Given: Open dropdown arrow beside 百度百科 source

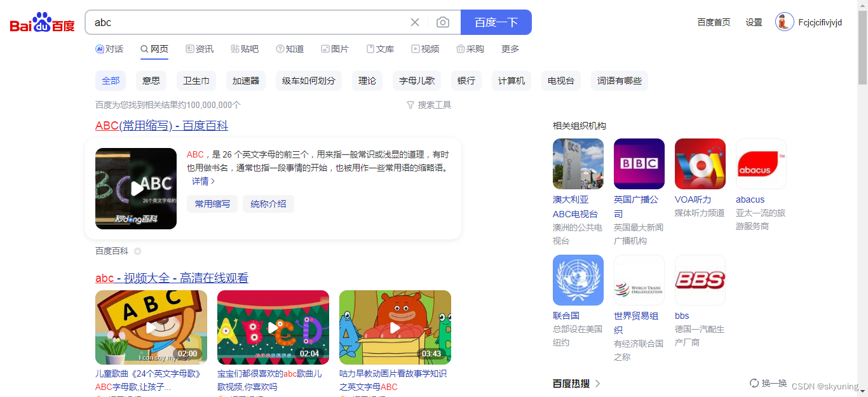Looking at the screenshot, I should point(137,252).
